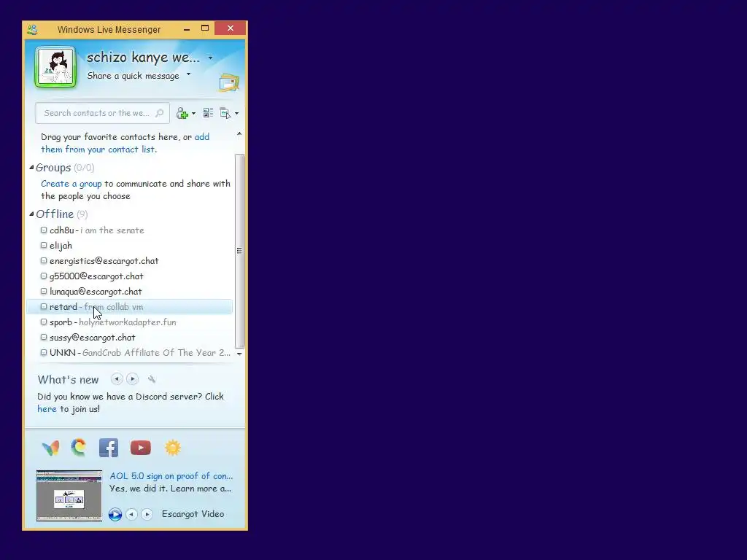This screenshot has height=560, width=747.
Task: Open the YouTube icon
Action: (141, 448)
